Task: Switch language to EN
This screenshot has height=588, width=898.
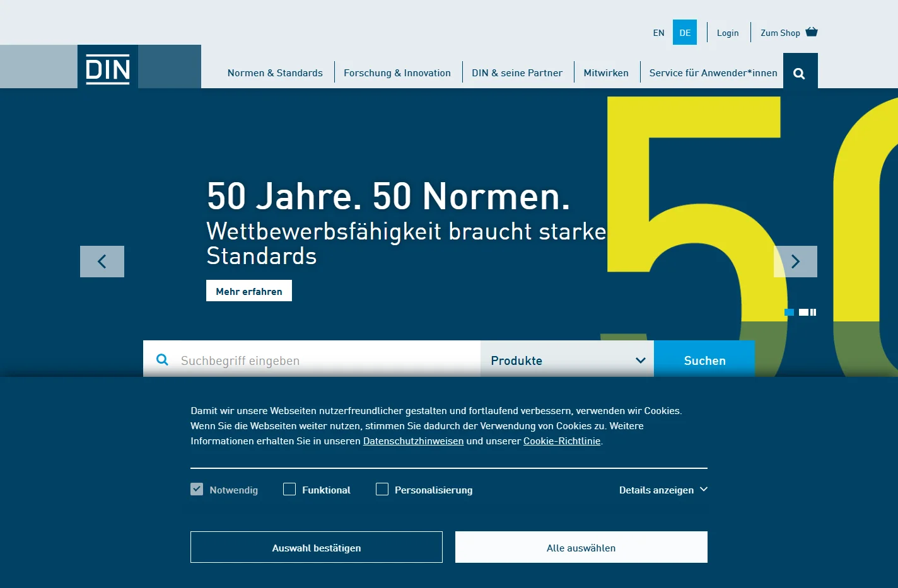Action: [x=659, y=33]
